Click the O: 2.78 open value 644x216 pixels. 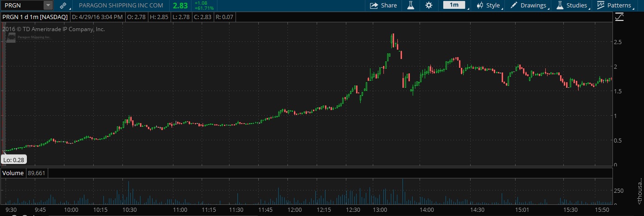click(x=136, y=17)
